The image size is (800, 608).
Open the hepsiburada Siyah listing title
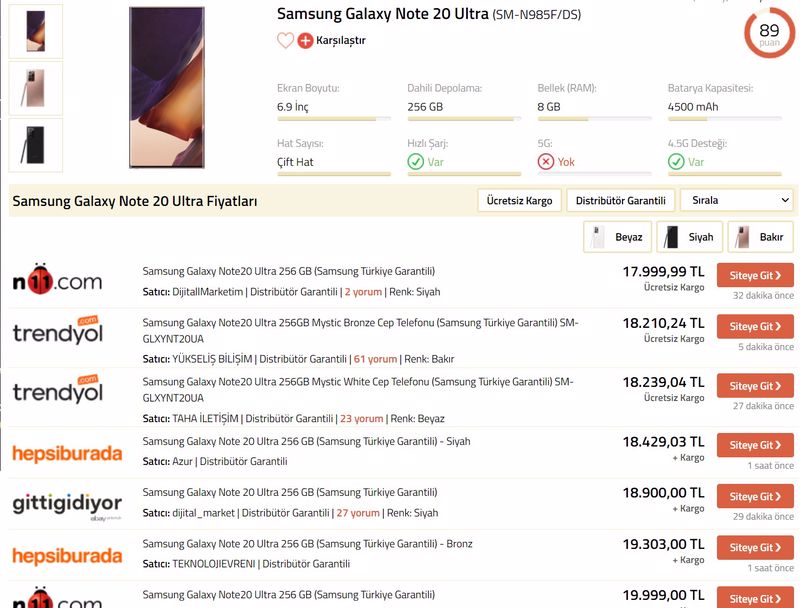coord(306,441)
